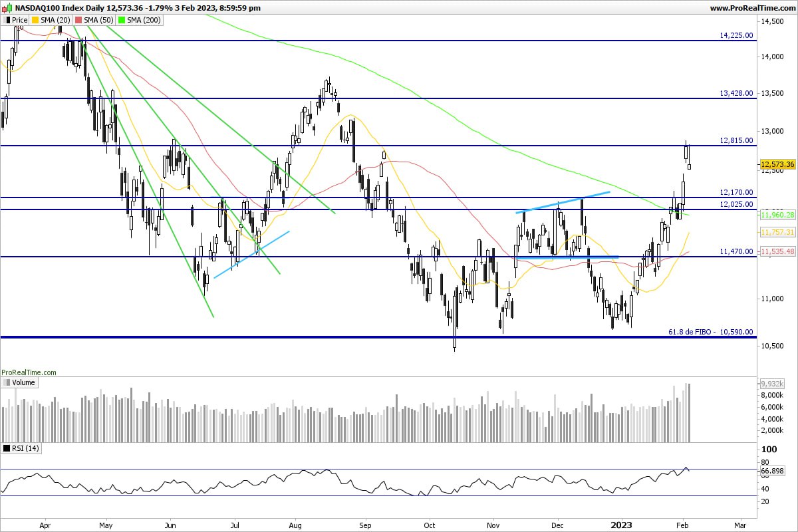
Task: Click the RSI value tag 66.898
Action: [x=771, y=471]
